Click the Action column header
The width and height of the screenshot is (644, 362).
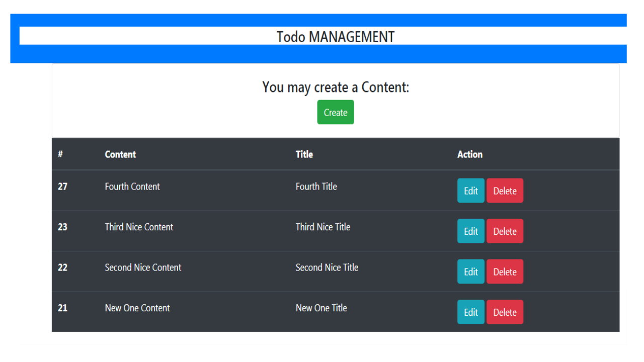point(470,154)
